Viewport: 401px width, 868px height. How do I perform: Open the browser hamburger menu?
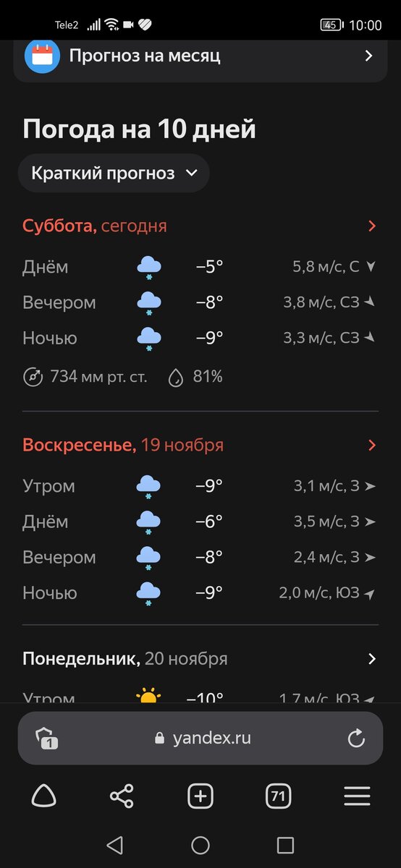tap(357, 796)
